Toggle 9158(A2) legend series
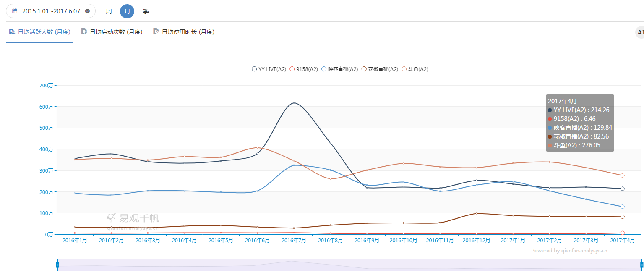Image resolution: width=644 pixels, height=275 pixels. click(304, 69)
